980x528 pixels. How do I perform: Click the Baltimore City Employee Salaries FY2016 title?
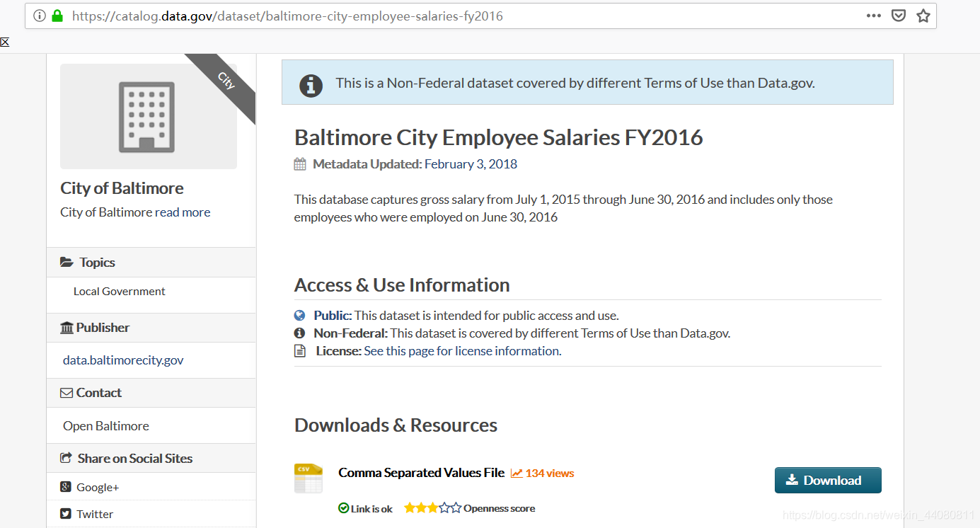point(499,137)
